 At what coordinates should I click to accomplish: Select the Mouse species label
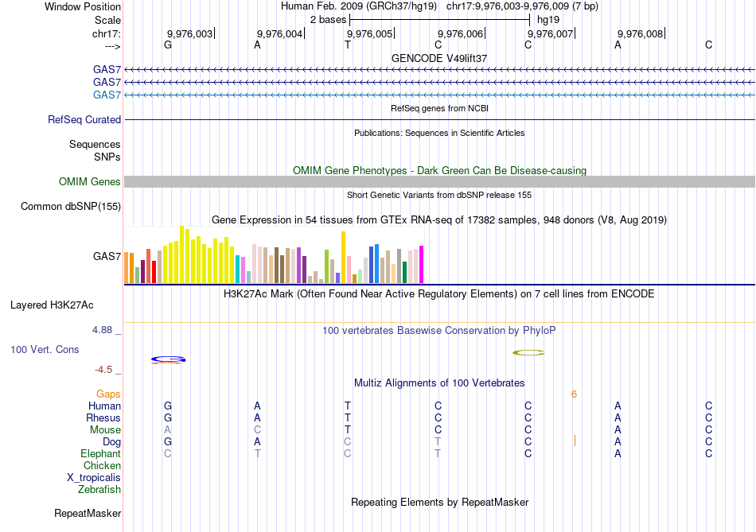click(x=105, y=430)
